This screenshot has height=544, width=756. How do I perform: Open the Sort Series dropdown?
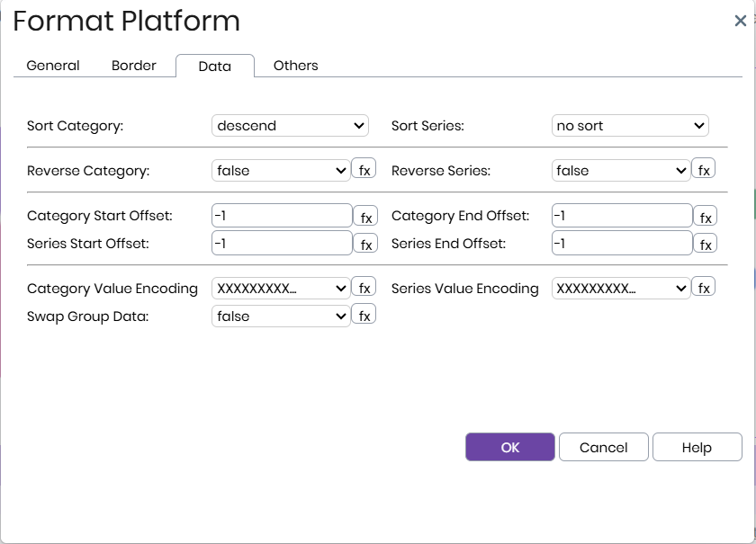630,126
